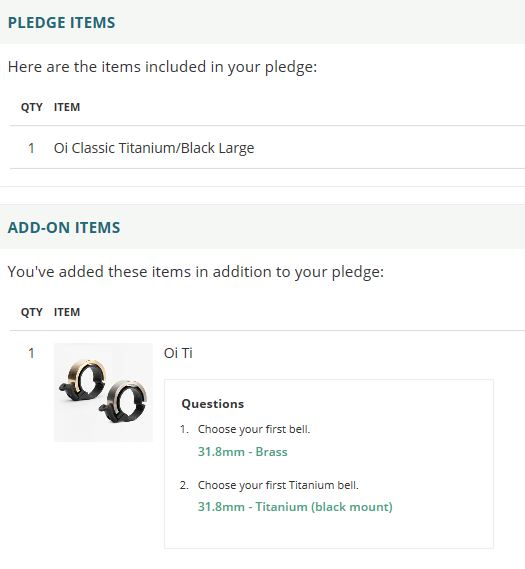Screen dimensions: 525x569
Task: Click the quantity 1 in add-on items row
Action: point(31,353)
